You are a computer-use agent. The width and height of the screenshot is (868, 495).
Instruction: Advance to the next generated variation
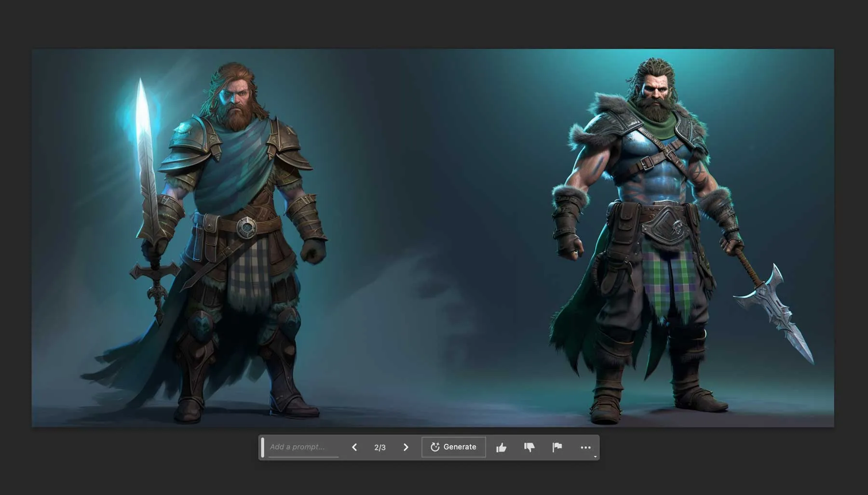406,448
